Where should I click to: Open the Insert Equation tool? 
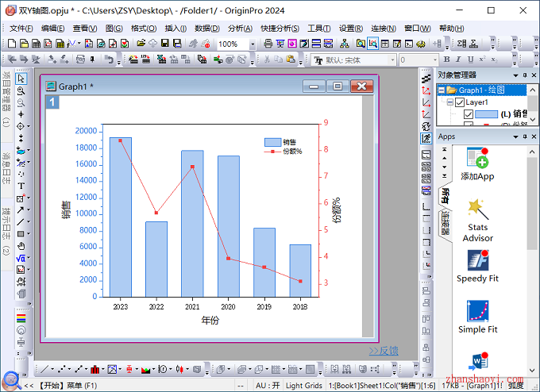(21, 258)
